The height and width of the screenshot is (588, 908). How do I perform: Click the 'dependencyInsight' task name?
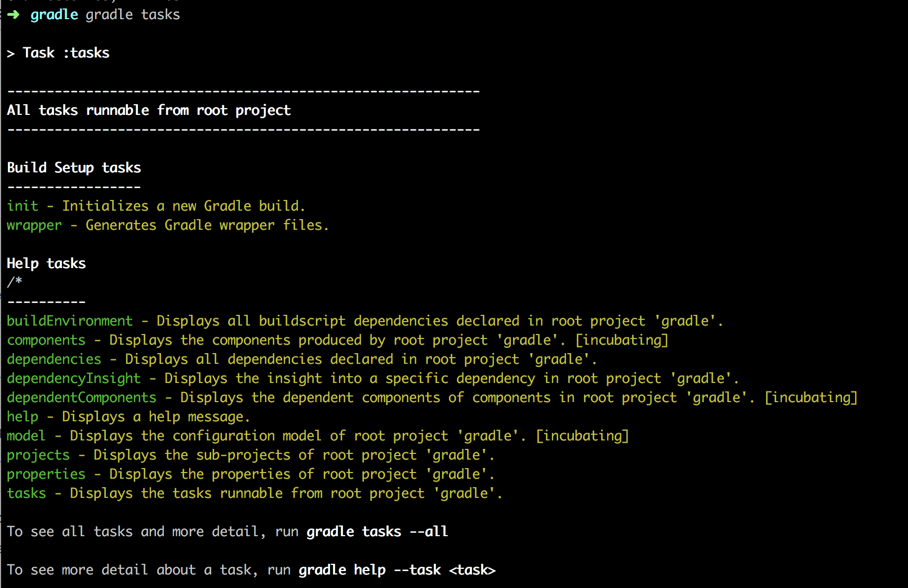[74, 379]
